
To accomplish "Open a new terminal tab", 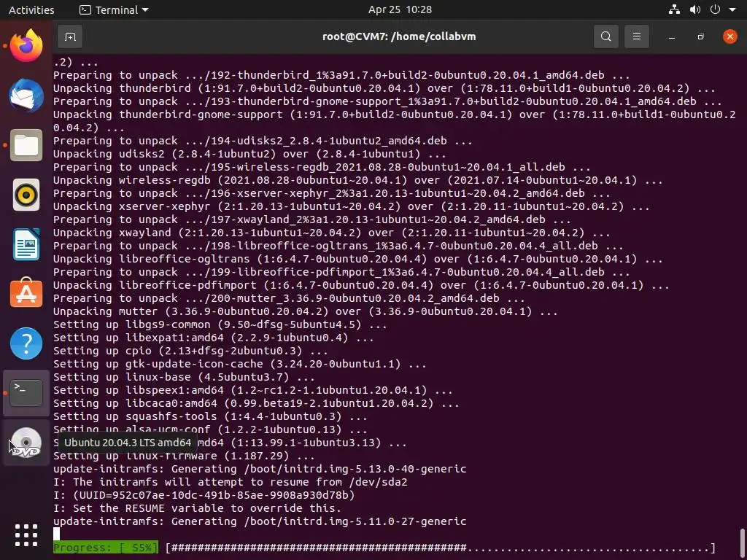I will point(70,36).
